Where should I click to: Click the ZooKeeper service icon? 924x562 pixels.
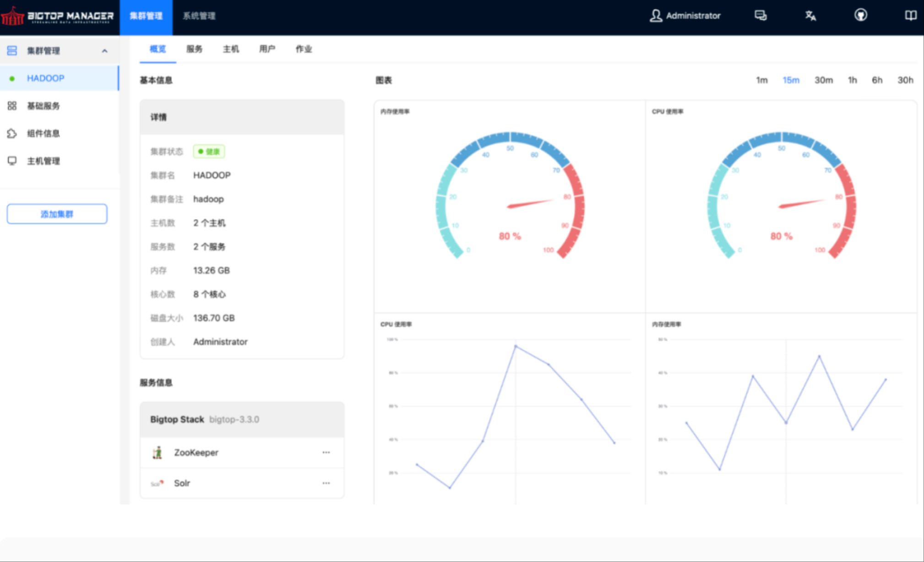[158, 453]
